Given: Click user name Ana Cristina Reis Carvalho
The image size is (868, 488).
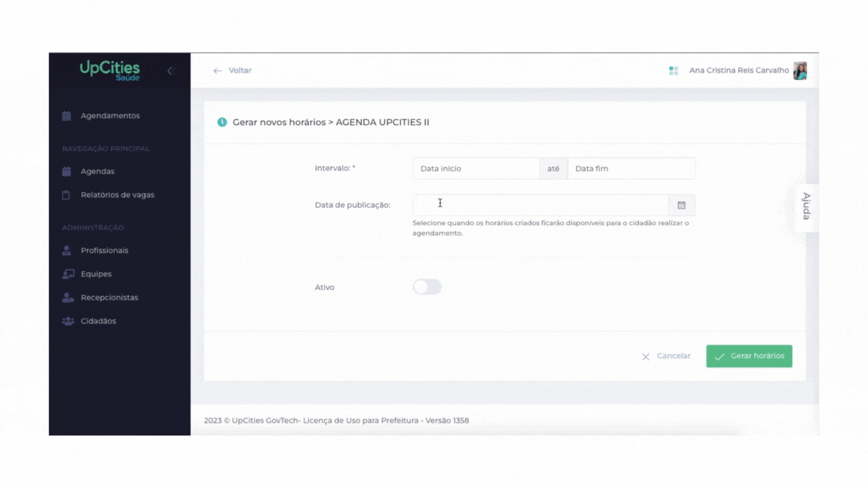Looking at the screenshot, I should point(738,70).
